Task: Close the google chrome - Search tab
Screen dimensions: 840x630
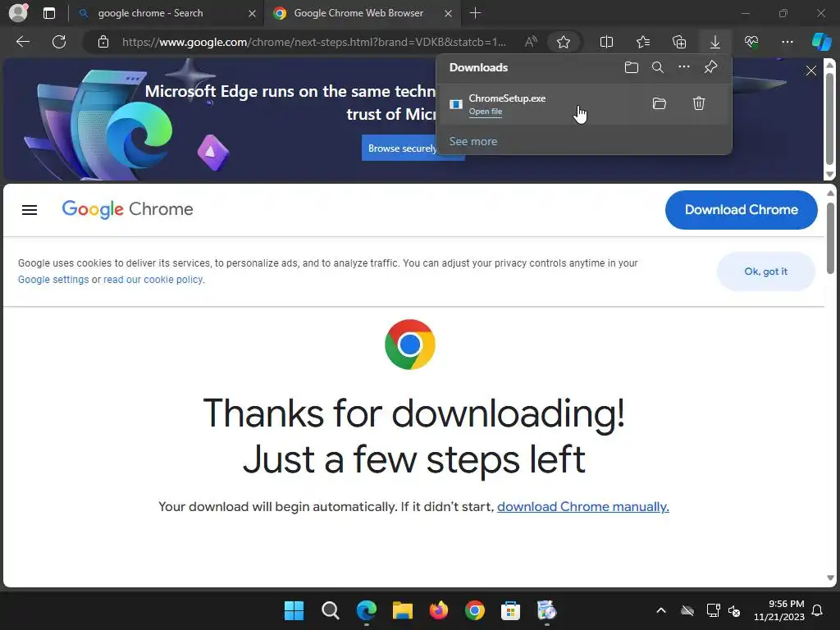Action: click(252, 13)
